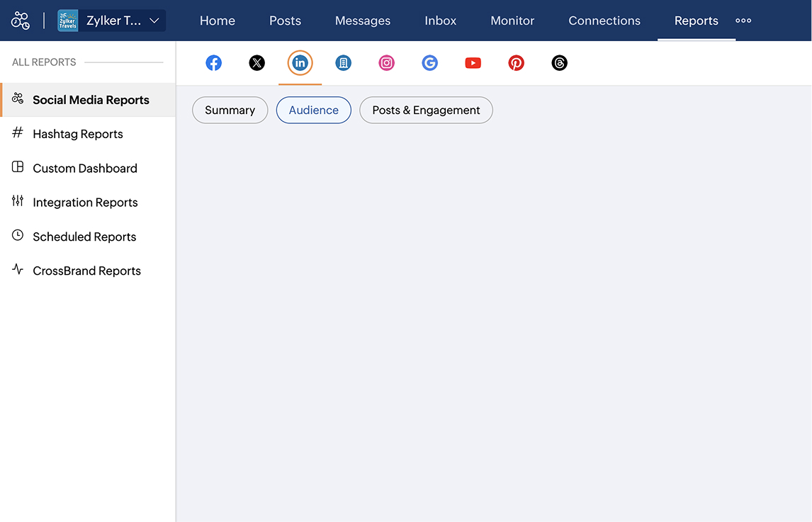Select the Pinterest channel icon
The image size is (812, 522).
coord(516,63)
